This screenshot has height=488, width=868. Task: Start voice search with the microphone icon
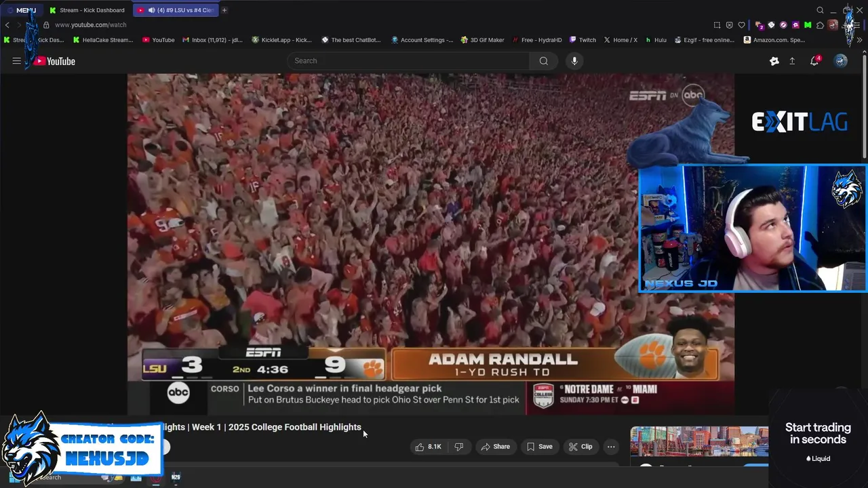pyautogui.click(x=574, y=61)
